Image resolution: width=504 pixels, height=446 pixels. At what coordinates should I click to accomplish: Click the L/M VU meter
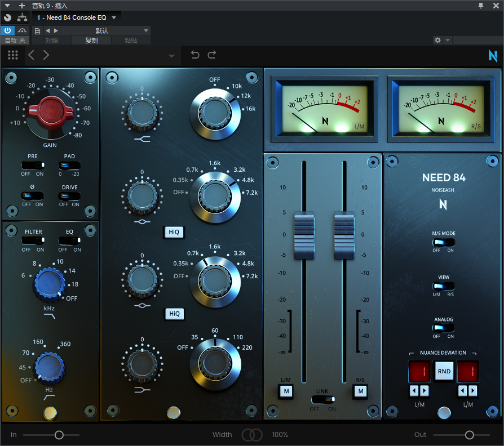click(325, 109)
